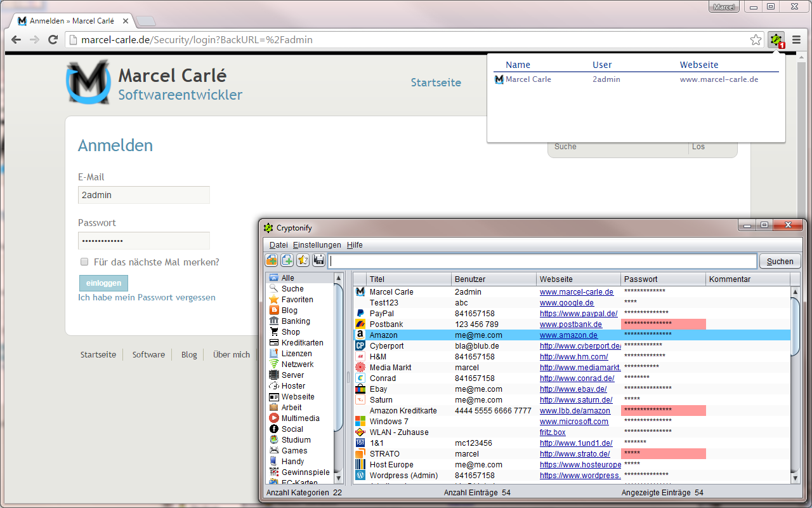The height and width of the screenshot is (508, 812).
Task: Click the entries table scroll-down arrow
Action: (796, 478)
